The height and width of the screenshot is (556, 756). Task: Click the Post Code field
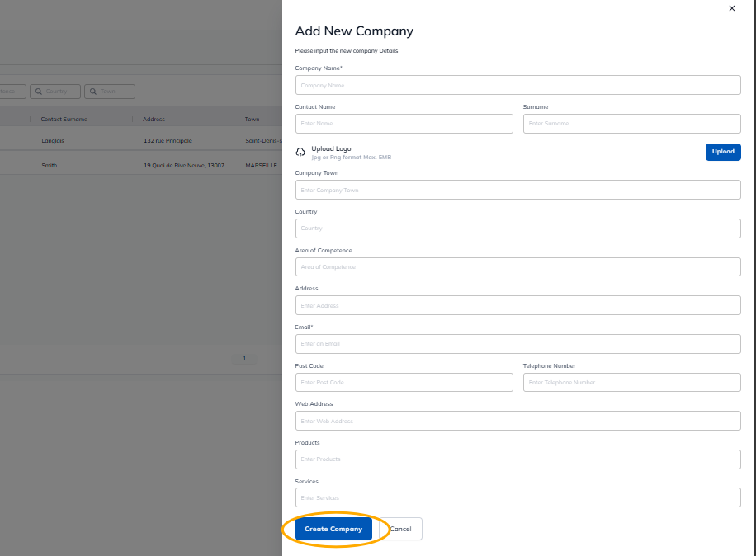click(x=404, y=383)
